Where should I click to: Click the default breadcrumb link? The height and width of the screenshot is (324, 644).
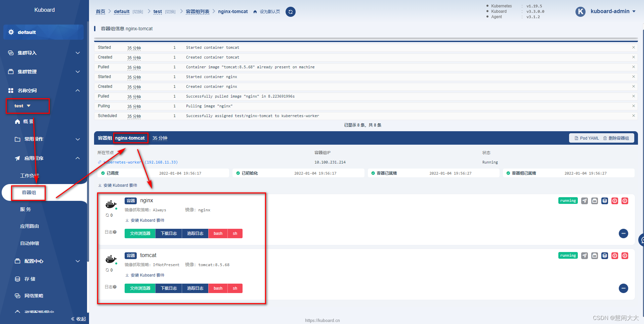pos(122,11)
